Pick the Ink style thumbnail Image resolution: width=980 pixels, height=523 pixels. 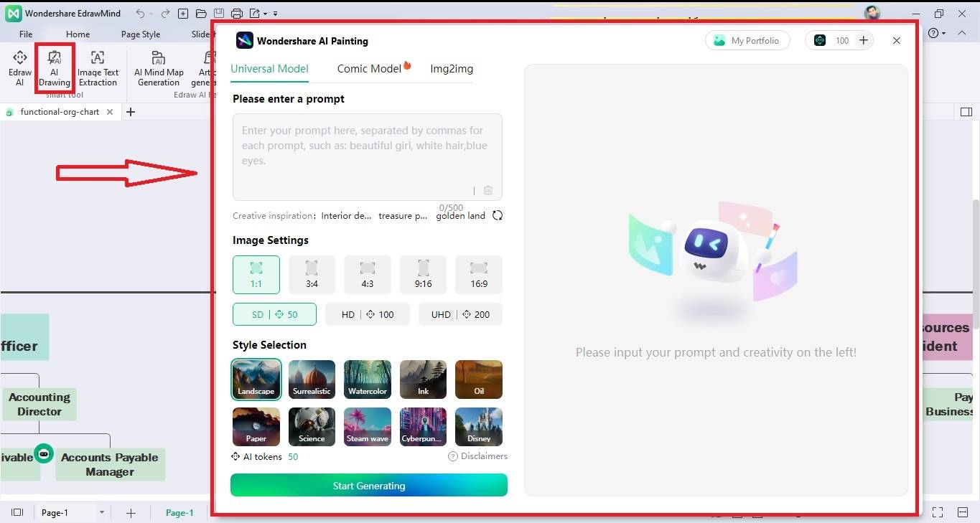point(423,379)
